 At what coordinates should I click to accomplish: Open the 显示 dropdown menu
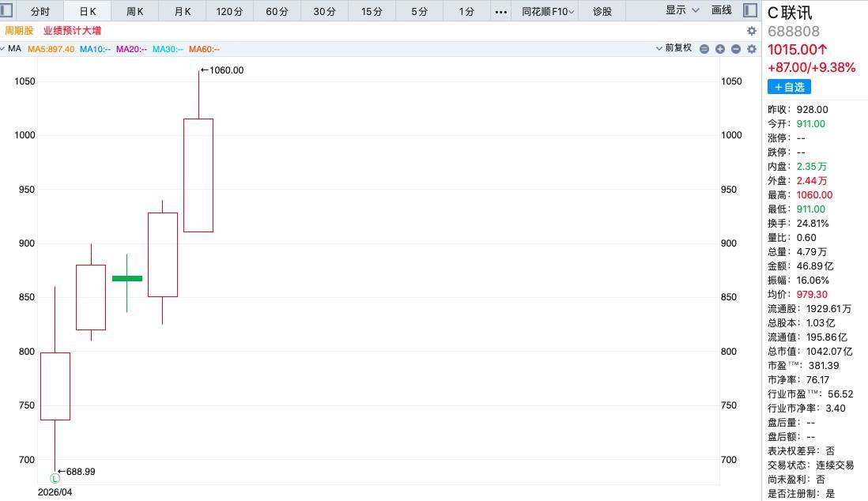coord(683,11)
